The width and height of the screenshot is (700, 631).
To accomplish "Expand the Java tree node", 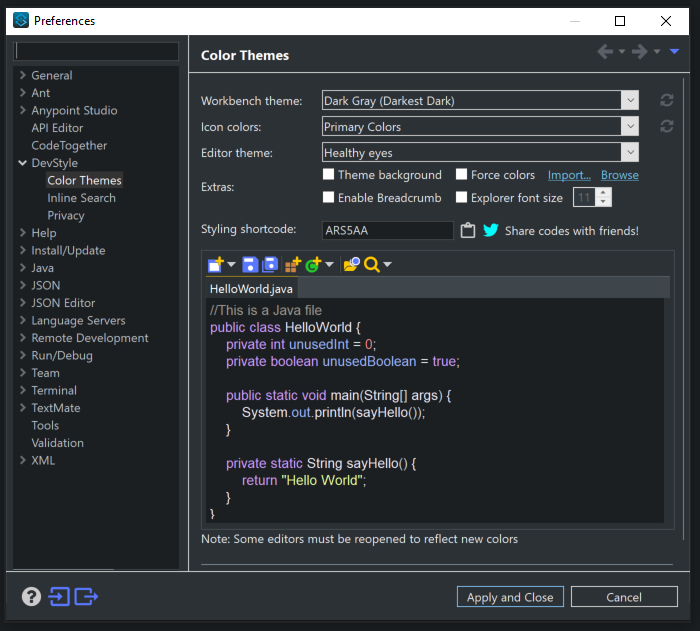I will pos(22,268).
